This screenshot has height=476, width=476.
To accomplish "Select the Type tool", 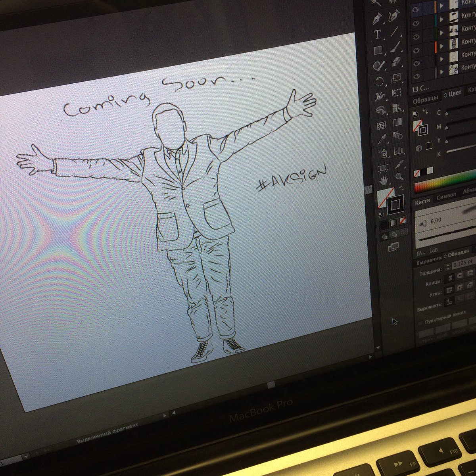I will (378, 34).
